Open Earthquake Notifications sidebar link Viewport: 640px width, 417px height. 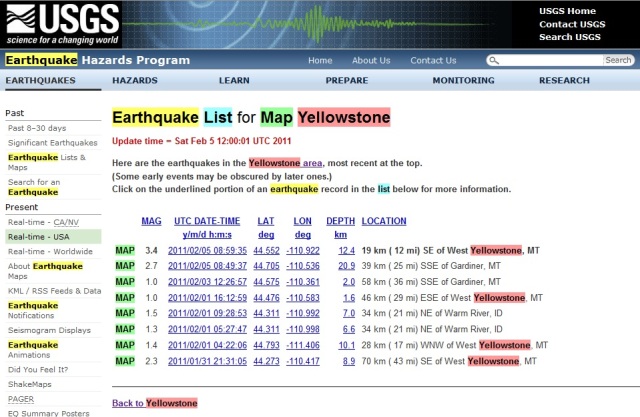[33, 311]
